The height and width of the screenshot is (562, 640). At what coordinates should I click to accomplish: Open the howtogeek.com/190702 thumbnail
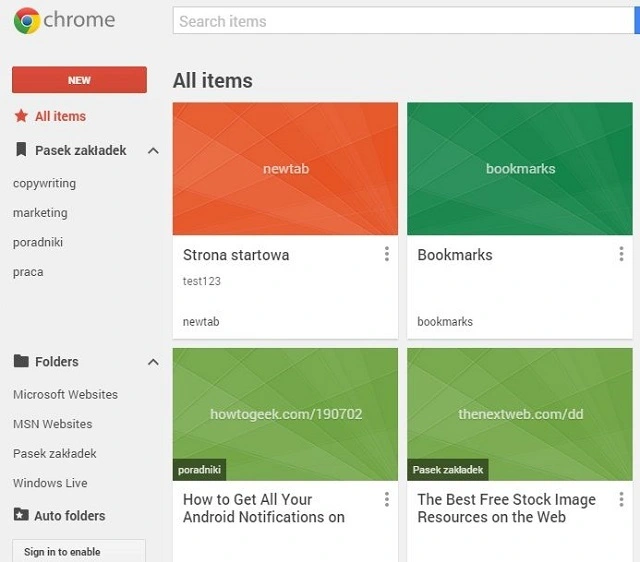coord(285,414)
